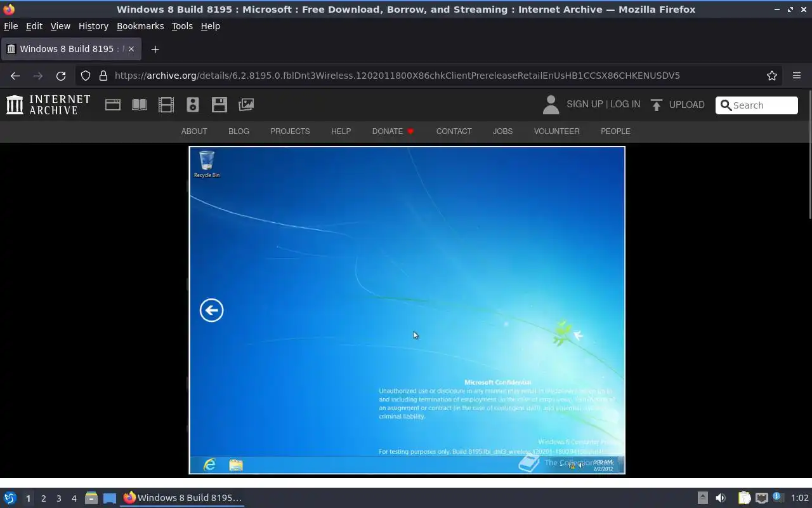Image resolution: width=812 pixels, height=508 pixels.
Task: Open the Software floppy disk icon
Action: coord(219,105)
